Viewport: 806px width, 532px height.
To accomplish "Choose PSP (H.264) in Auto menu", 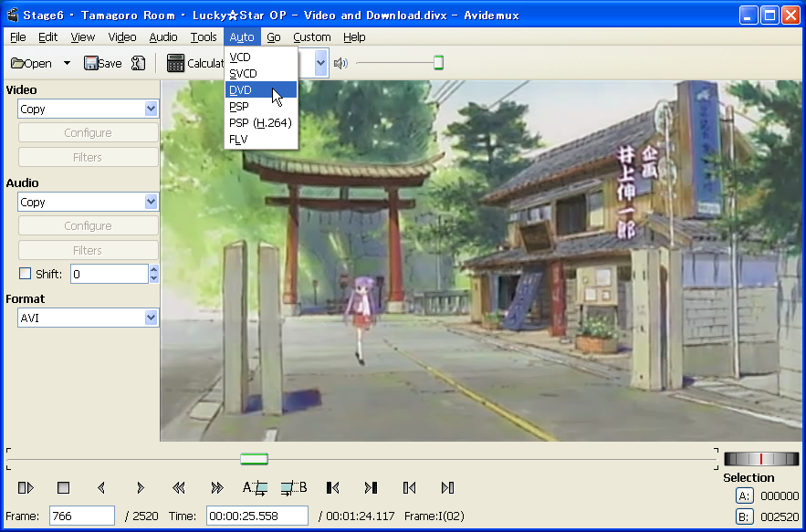I will coord(261,123).
